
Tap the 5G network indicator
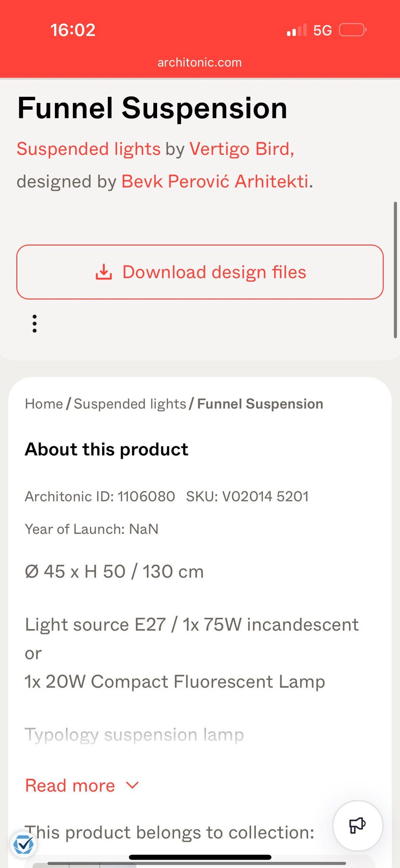coord(322,30)
